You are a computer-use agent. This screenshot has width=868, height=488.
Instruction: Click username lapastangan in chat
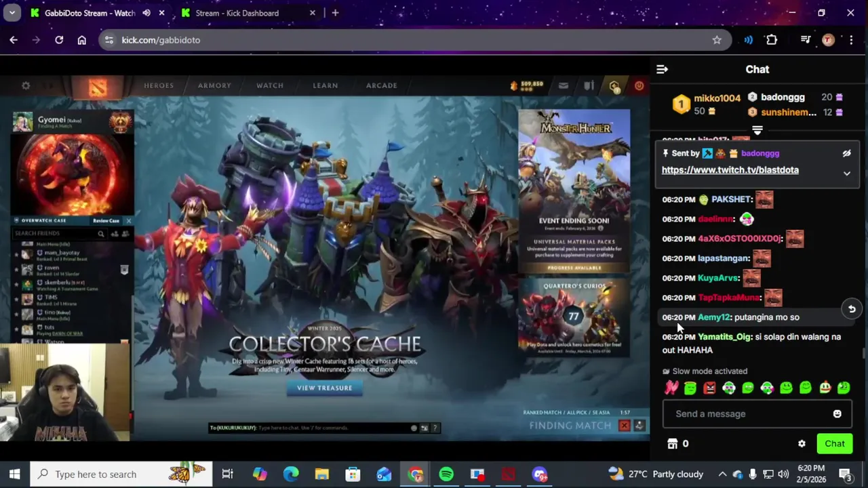[x=724, y=258]
